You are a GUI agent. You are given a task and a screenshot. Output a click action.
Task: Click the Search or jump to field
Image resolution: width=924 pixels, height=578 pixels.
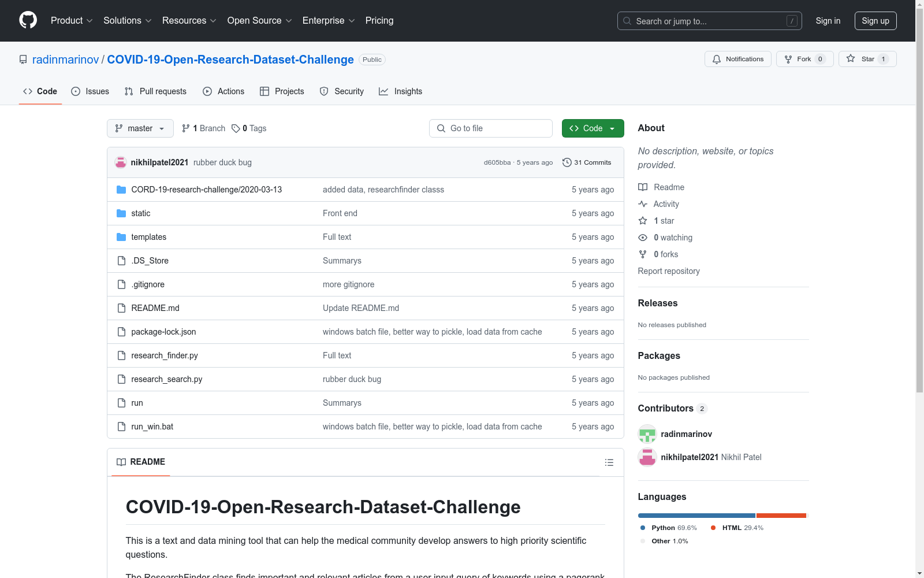tap(710, 21)
